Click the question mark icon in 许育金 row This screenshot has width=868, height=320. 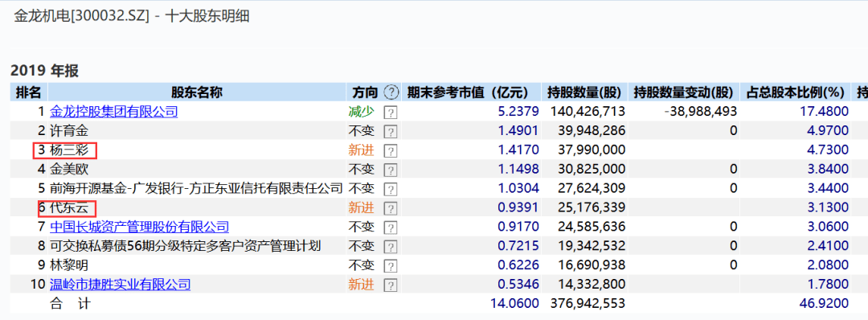(x=391, y=132)
